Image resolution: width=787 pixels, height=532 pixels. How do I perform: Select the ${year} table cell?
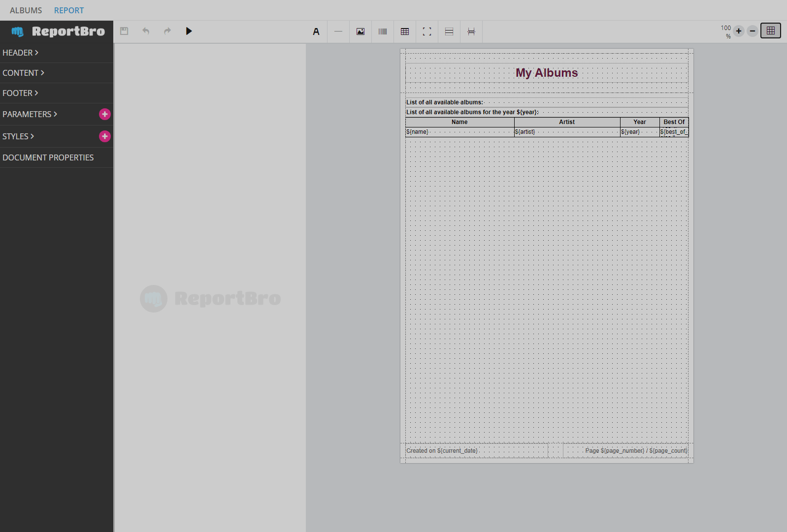coord(640,132)
